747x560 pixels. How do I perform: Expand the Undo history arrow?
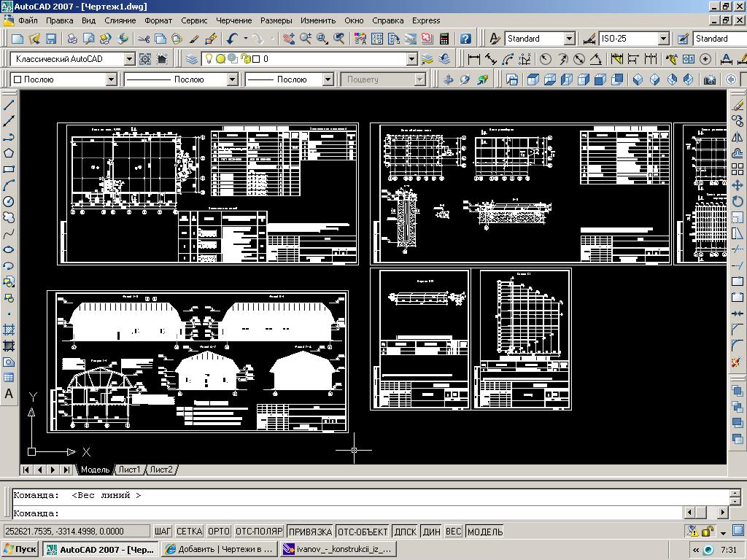[245, 39]
